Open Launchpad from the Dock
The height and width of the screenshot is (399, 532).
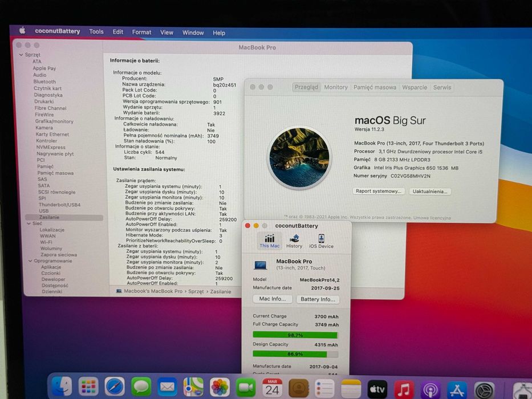[88, 386]
